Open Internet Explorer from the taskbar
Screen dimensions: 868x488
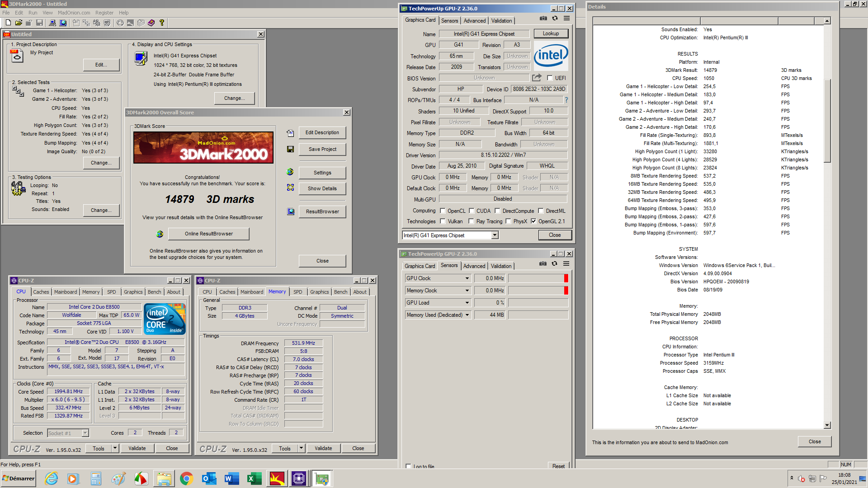coord(51,479)
